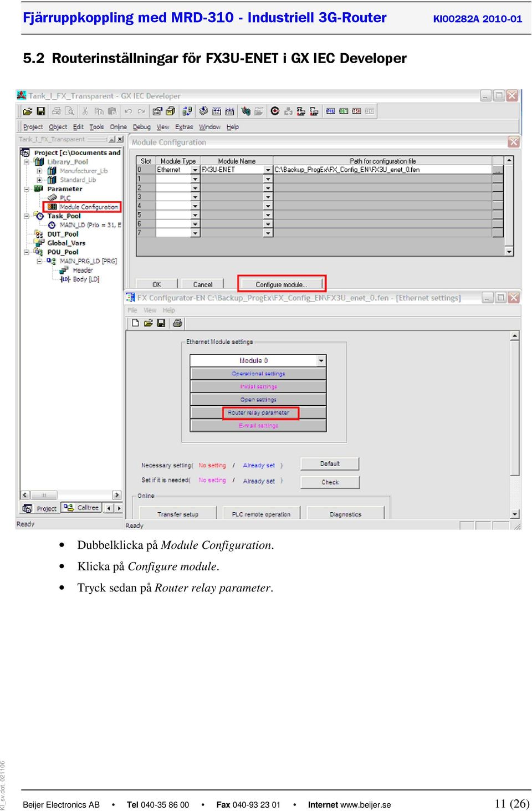The image size is (532, 811).
Task: Click the Print icon in FX Configurator toolbar
Action: [177, 323]
